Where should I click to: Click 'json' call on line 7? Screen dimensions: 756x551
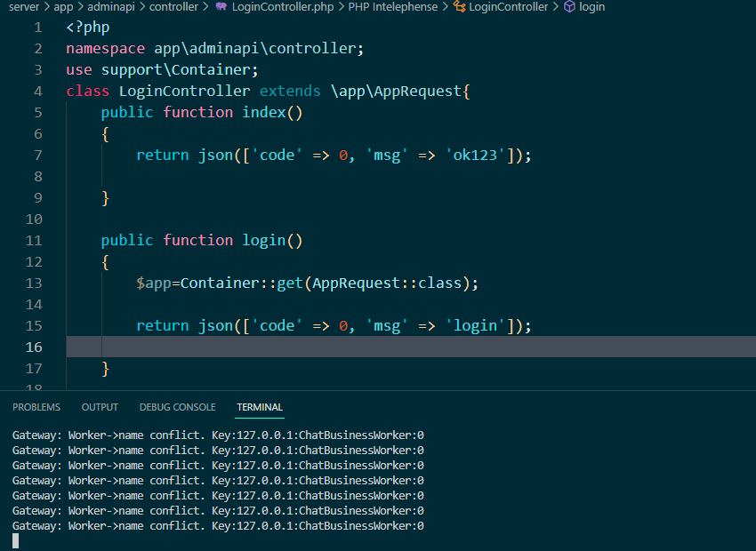click(215, 156)
